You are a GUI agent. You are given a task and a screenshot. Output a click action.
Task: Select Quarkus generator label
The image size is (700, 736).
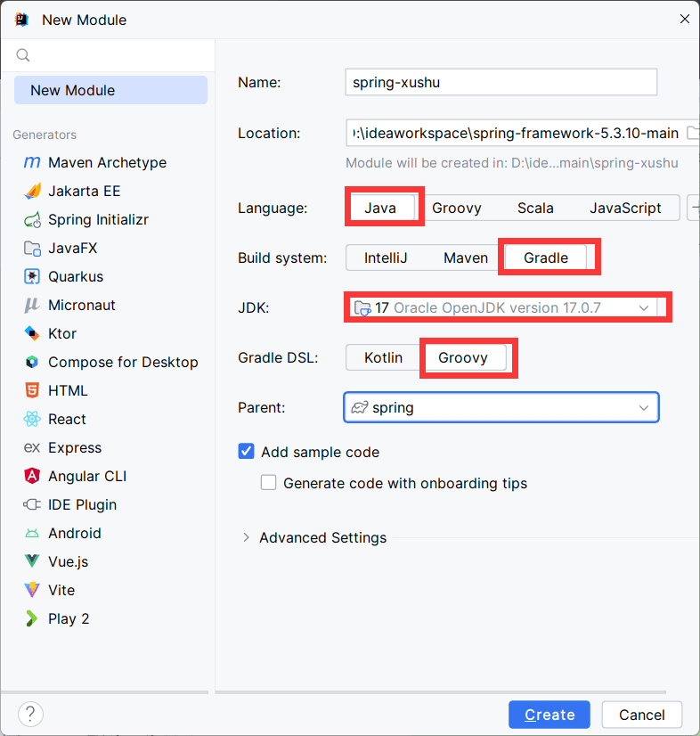point(76,276)
